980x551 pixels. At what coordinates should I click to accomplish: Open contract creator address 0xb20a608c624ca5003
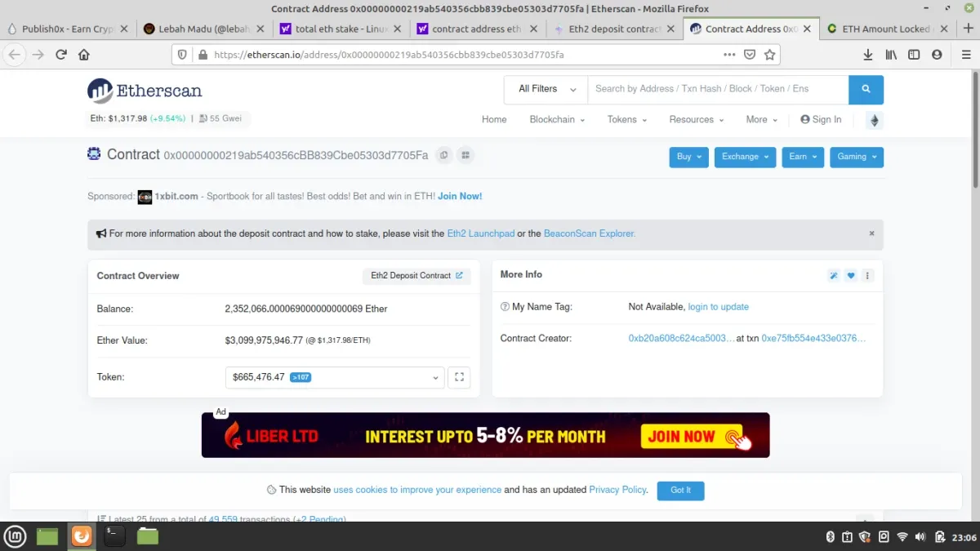(x=681, y=338)
